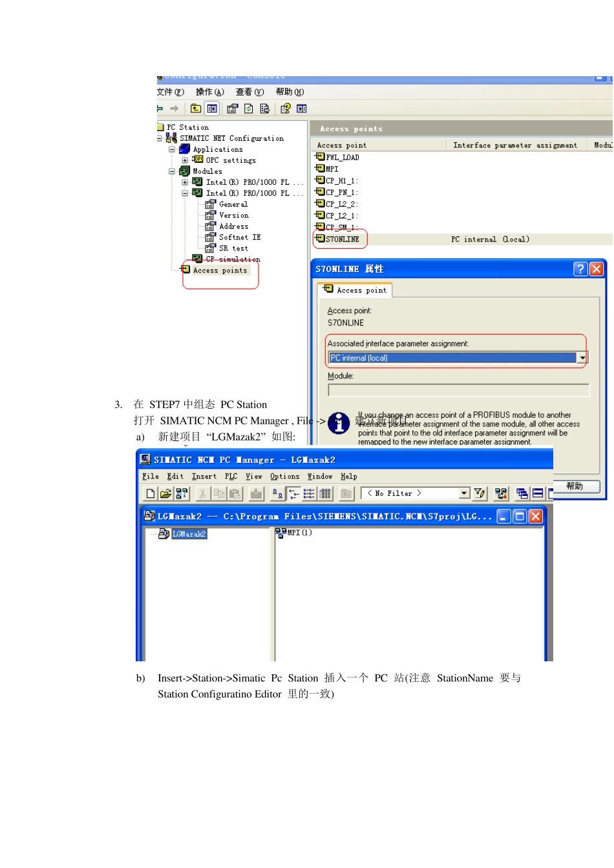Click Up One Level icon in NCM toolbar
Image resolution: width=614 pixels, height=868 pixels.
(346, 493)
